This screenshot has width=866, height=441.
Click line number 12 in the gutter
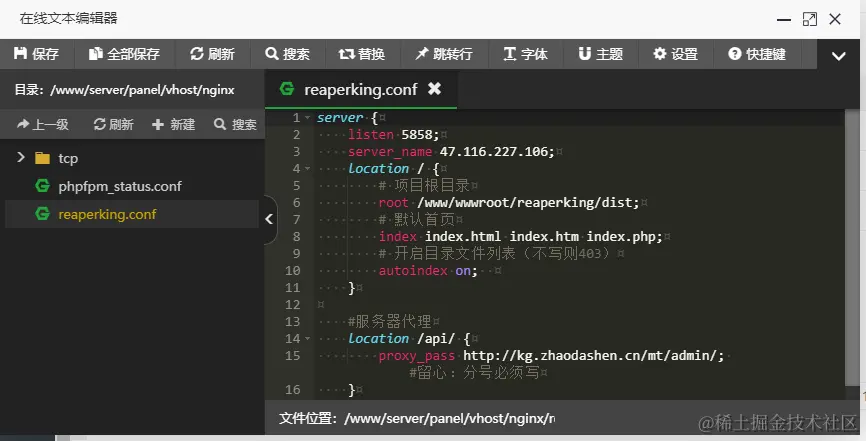(293, 304)
